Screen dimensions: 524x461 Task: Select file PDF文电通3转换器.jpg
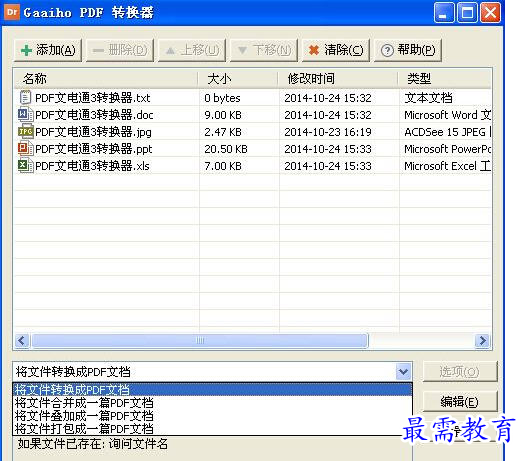[93, 132]
